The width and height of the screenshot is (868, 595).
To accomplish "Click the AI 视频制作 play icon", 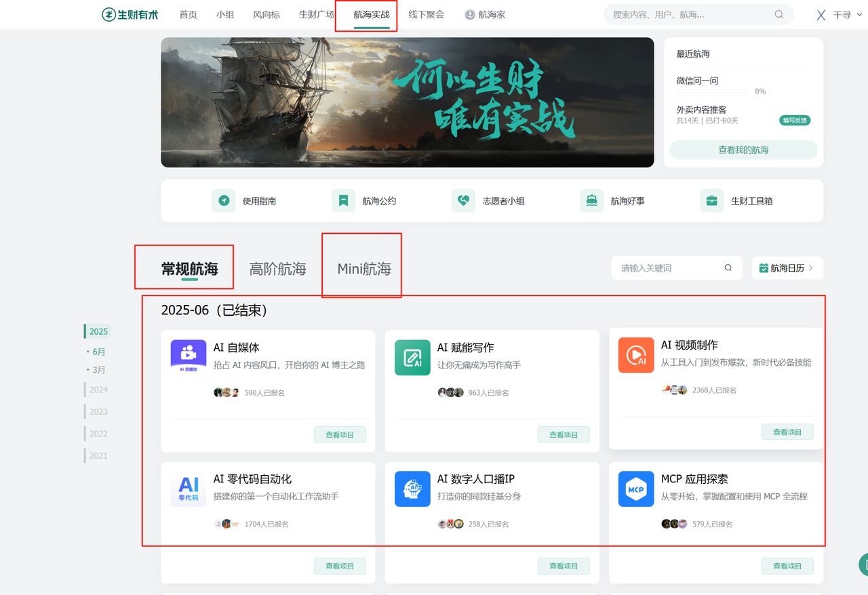I will 636,354.
